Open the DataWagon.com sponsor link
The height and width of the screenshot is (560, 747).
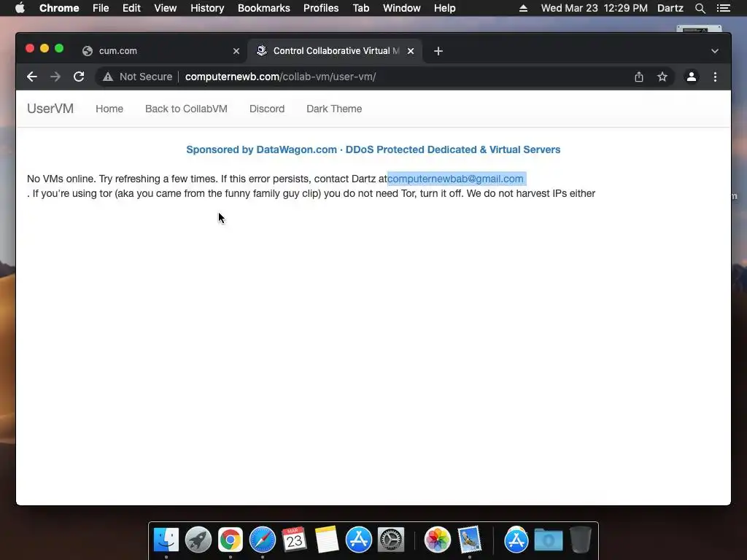(x=373, y=149)
